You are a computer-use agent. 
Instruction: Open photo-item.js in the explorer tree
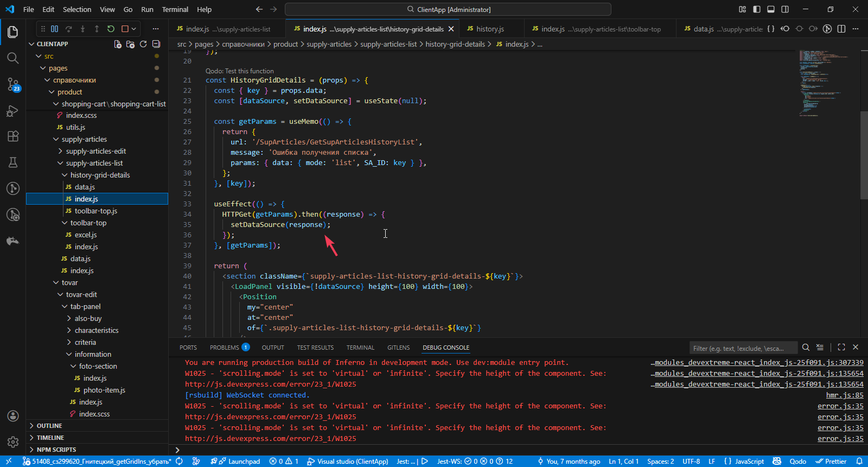104,390
